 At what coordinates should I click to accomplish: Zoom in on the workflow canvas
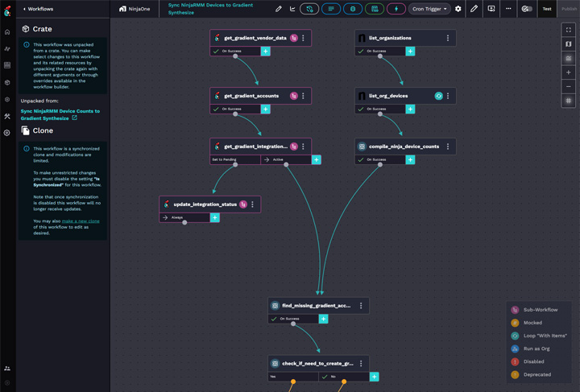tap(568, 72)
